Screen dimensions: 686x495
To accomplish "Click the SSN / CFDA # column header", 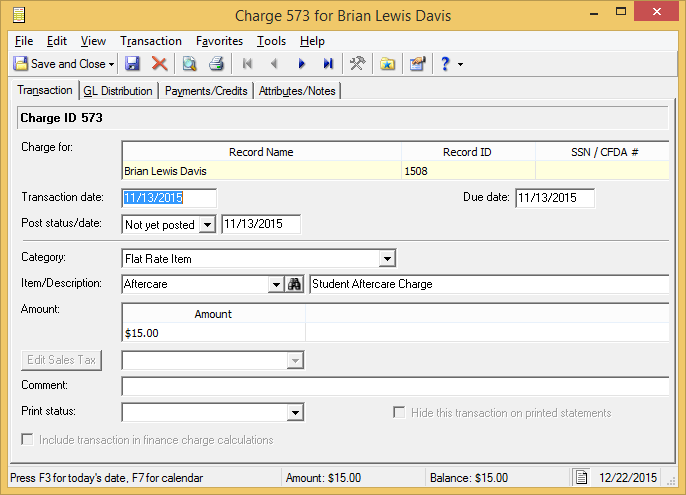I will [x=603, y=152].
